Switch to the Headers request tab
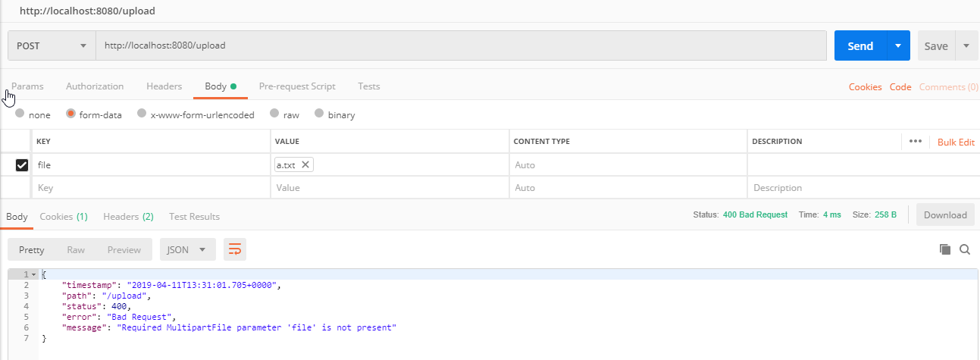This screenshot has width=980, height=360. [x=164, y=86]
